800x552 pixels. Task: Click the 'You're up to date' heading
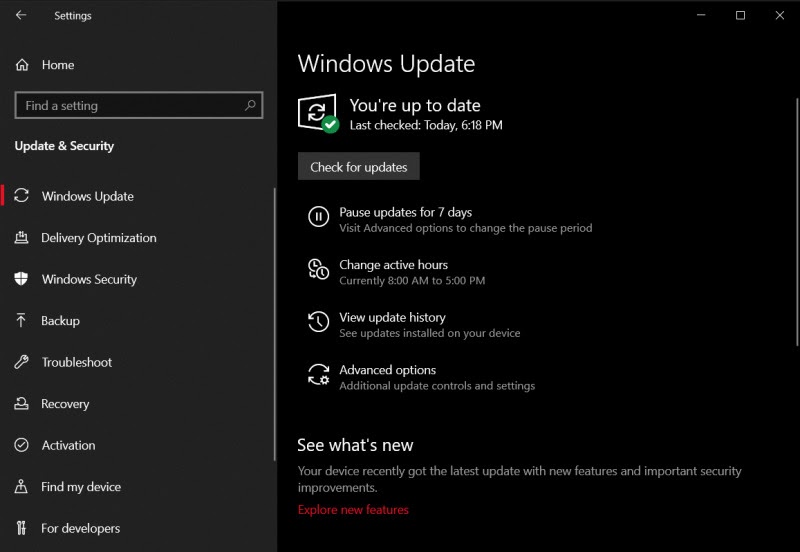point(415,105)
